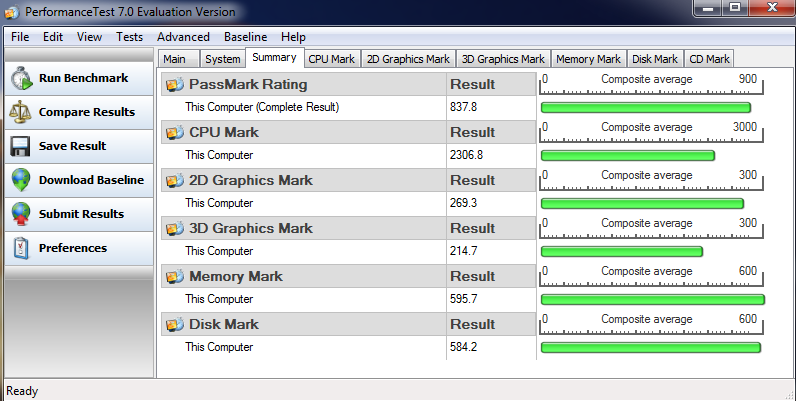Open the Baseline menu
Image resolution: width=796 pixels, height=401 pixels.
(x=246, y=37)
